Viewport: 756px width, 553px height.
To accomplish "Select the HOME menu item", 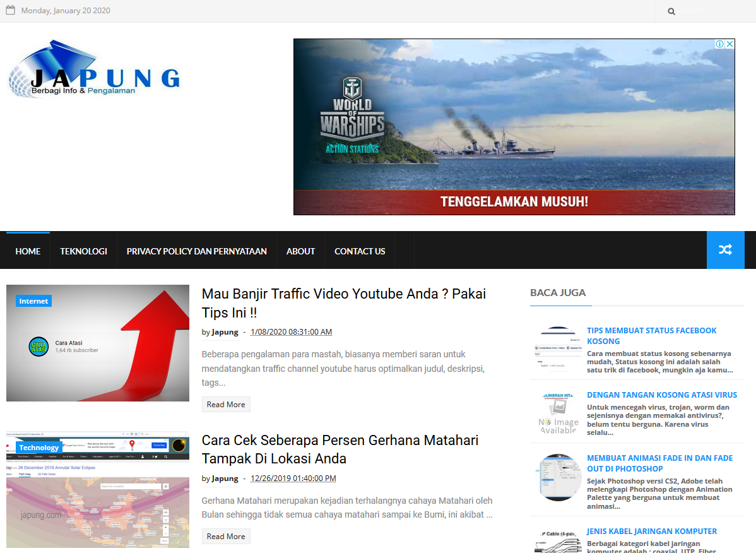I will pyautogui.click(x=28, y=251).
